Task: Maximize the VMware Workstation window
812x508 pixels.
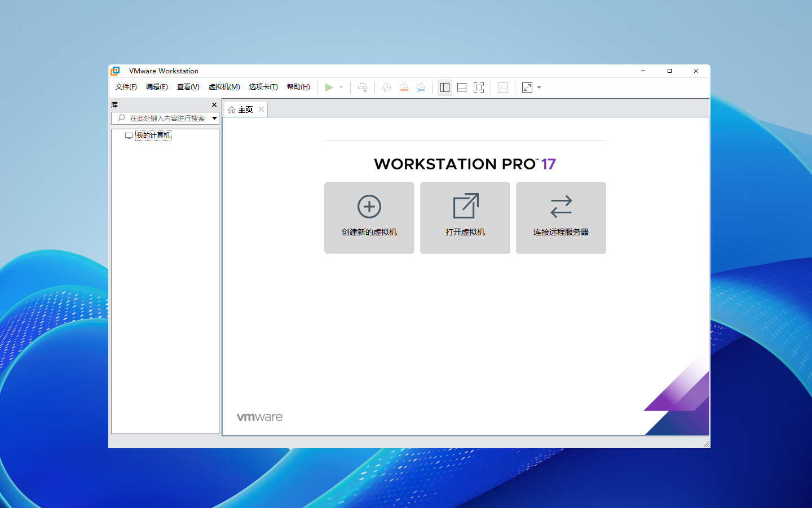Action: (669, 71)
